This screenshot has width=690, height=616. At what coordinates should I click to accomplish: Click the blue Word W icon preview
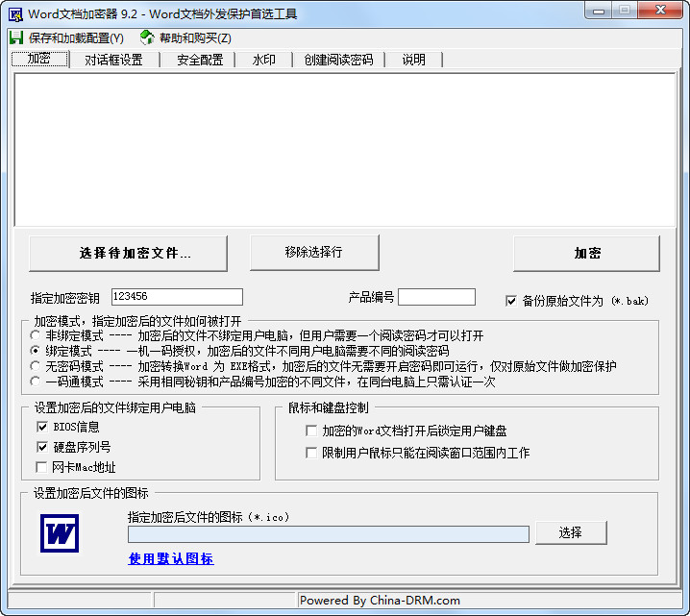(60, 533)
